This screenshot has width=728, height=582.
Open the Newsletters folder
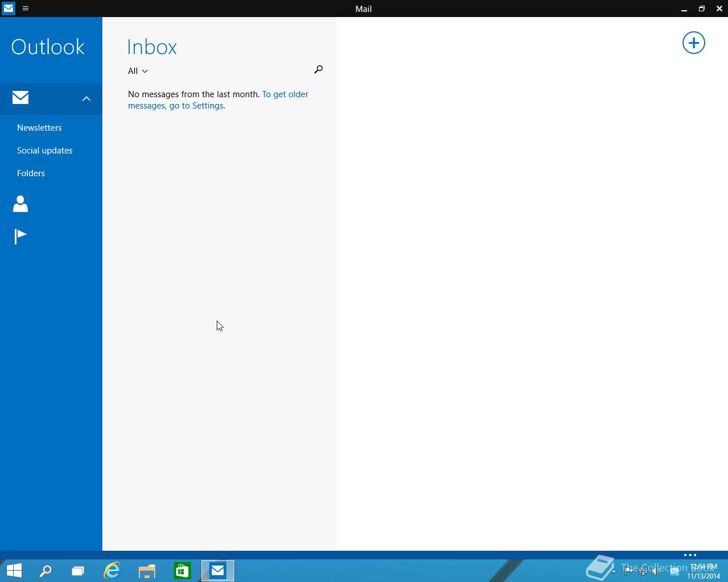[39, 128]
